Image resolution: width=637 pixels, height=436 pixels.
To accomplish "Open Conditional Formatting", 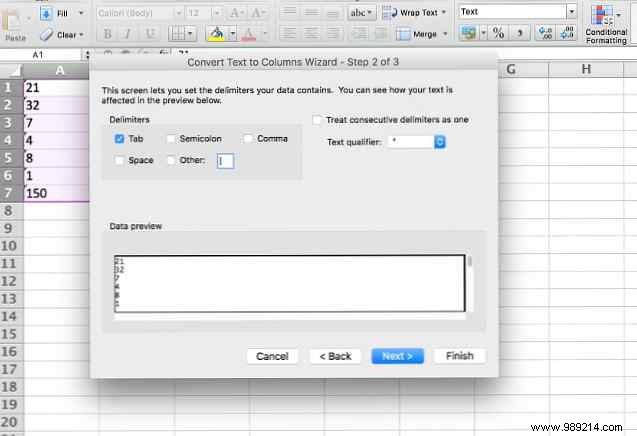I will tap(606, 24).
